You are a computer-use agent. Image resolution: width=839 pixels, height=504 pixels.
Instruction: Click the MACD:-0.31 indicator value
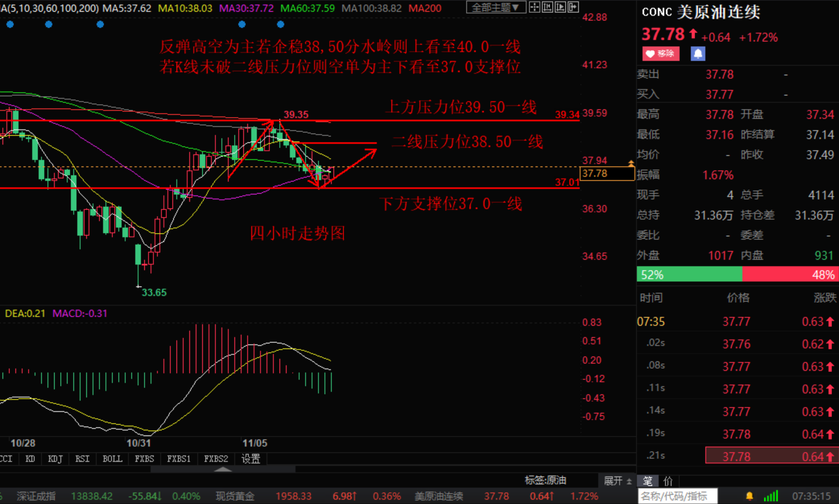pos(80,313)
